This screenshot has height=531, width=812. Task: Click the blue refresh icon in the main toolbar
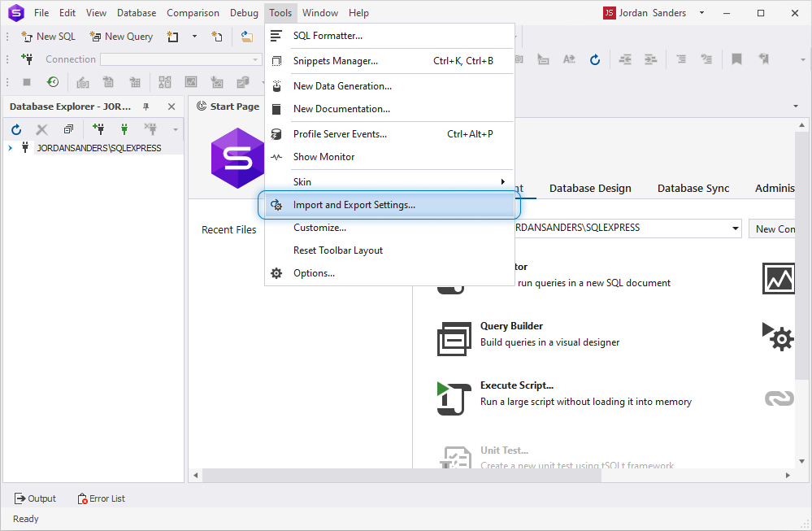pos(595,59)
